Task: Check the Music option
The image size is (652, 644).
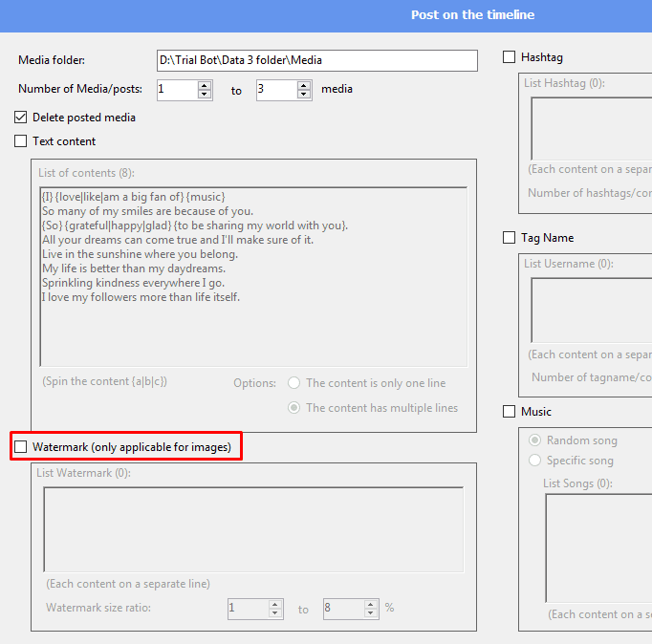Action: click(x=510, y=412)
